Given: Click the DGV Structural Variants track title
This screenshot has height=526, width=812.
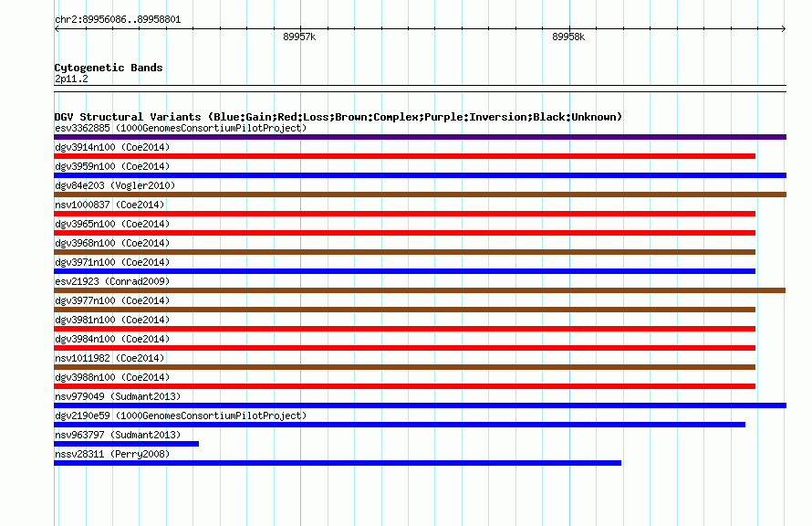Looking at the screenshot, I should coord(338,117).
